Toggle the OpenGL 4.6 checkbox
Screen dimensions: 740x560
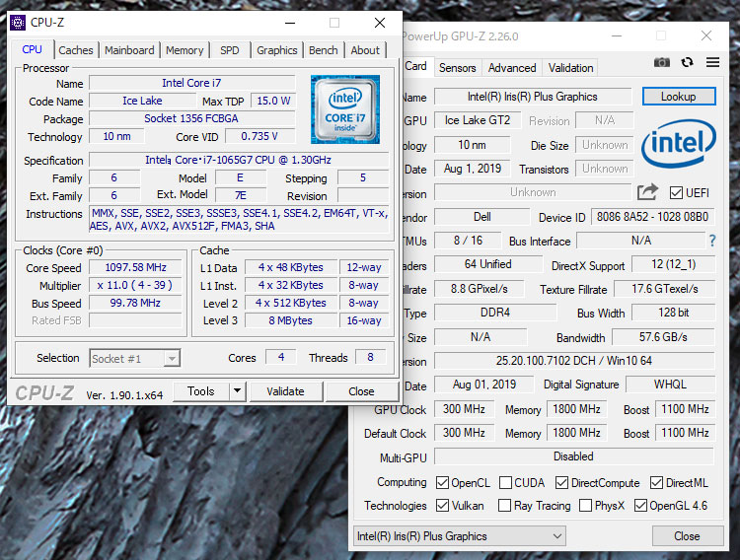(x=640, y=505)
